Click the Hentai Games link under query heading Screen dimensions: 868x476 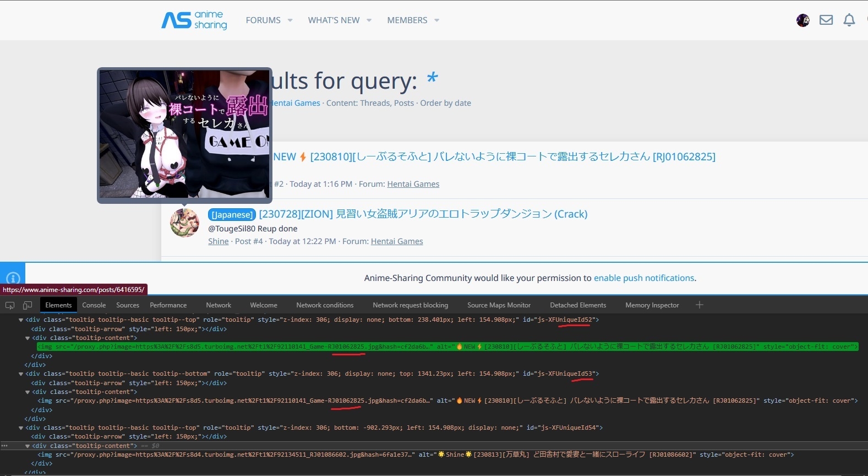[295, 103]
